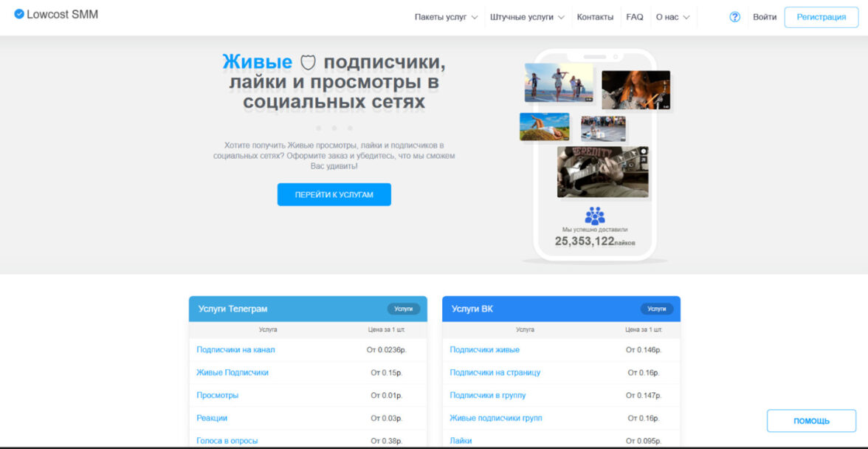
Task: Click the shield icon in the headline
Action: 308,63
